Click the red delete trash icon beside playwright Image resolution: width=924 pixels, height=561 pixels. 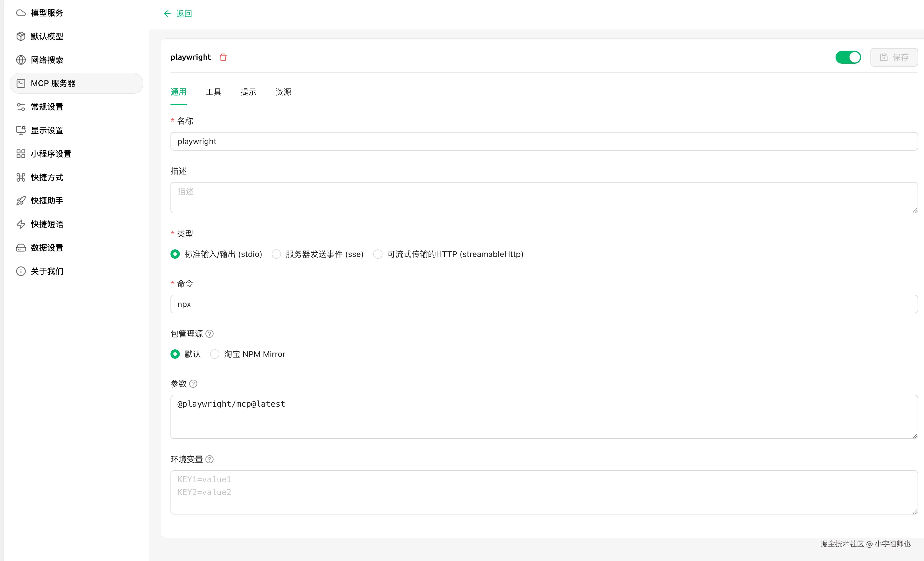(x=223, y=57)
